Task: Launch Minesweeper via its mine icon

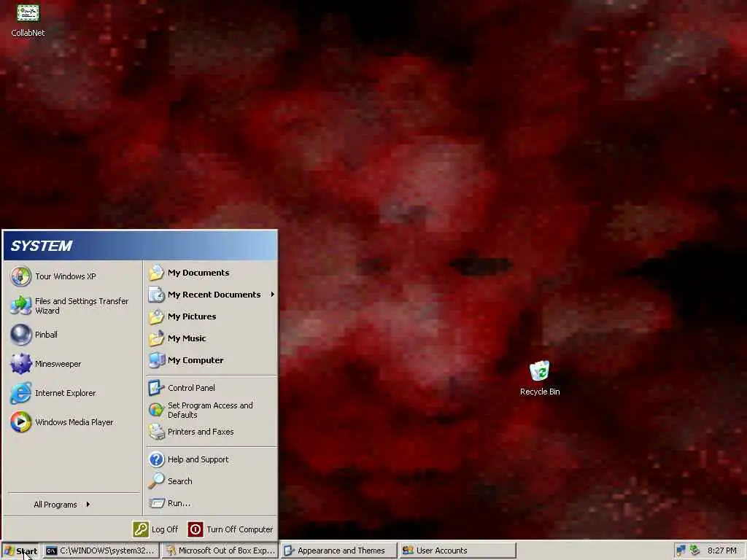Action: [x=21, y=364]
